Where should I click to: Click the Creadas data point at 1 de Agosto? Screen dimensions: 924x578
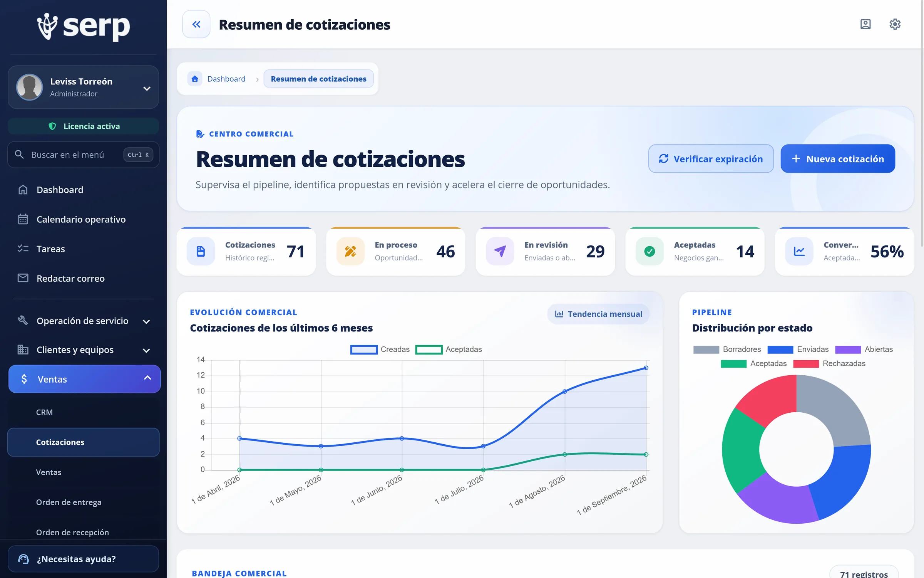click(x=565, y=391)
